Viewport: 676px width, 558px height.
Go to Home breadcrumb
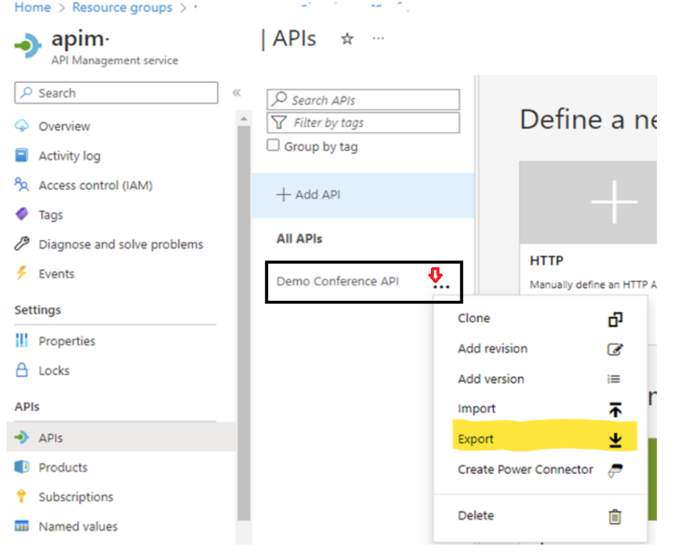coord(33,7)
